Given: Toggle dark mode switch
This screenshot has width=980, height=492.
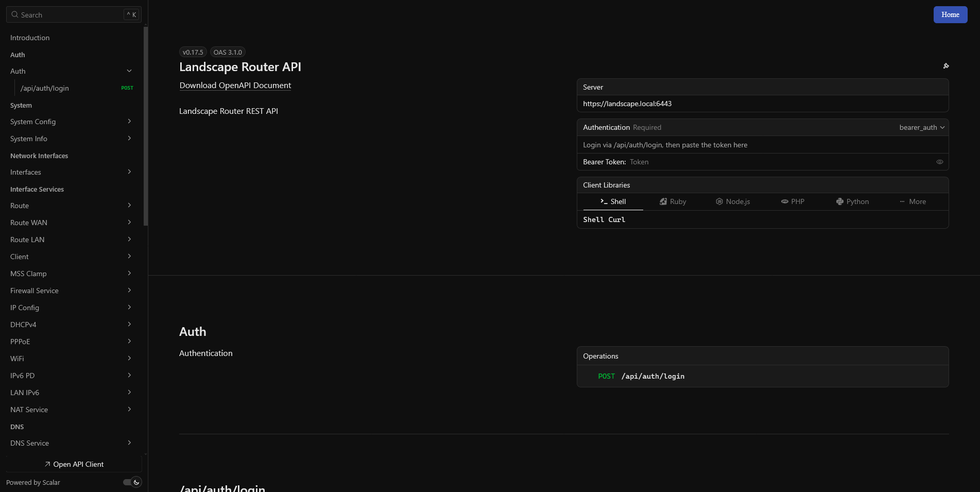Looking at the screenshot, I should 132,482.
